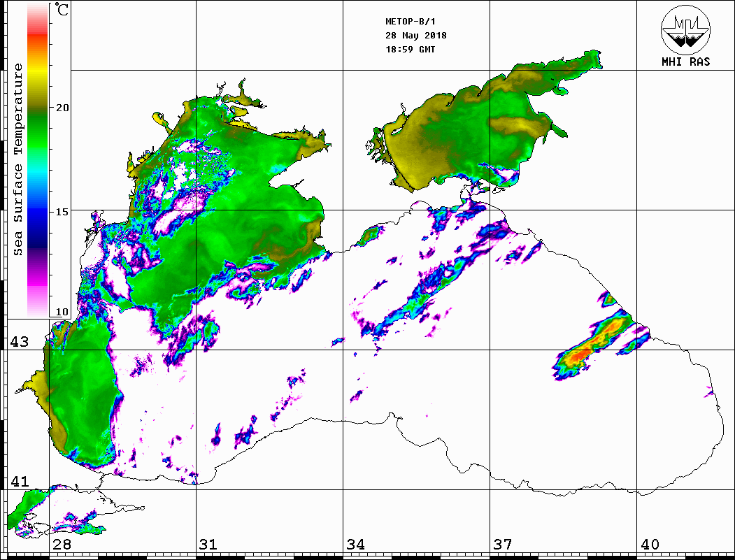Click the longitude label '31'
The height and width of the screenshot is (560, 735).
[x=208, y=545]
